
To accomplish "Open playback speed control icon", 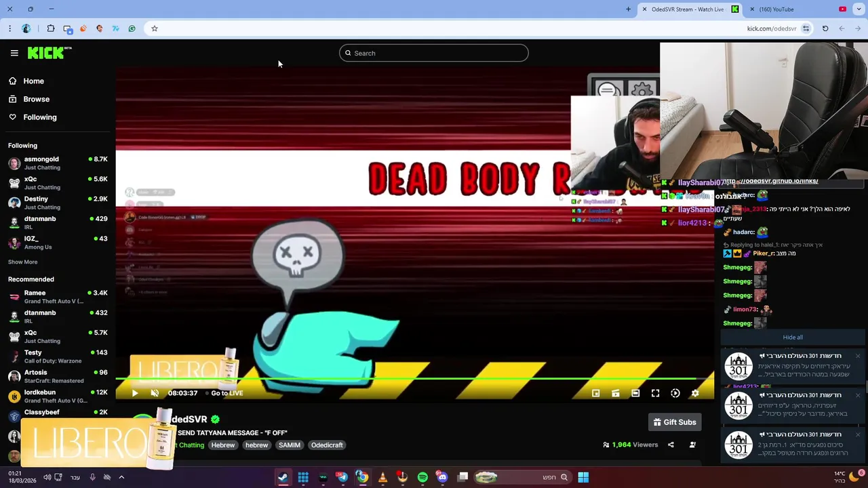I will pos(675,393).
